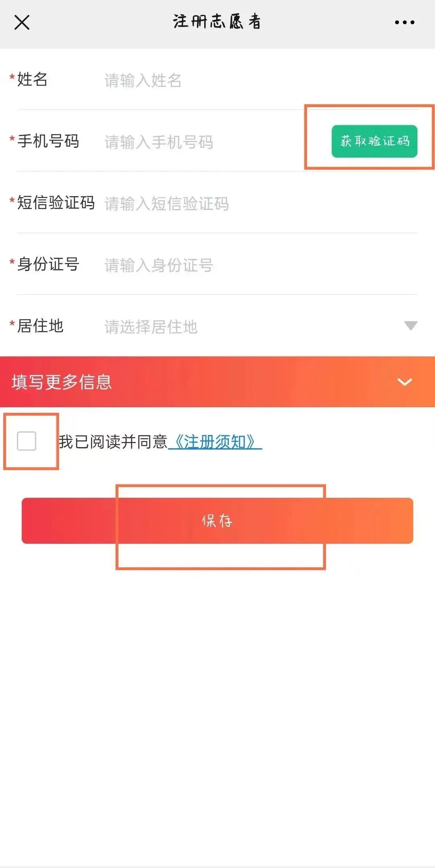Open the three-dot more options menu

(x=404, y=23)
